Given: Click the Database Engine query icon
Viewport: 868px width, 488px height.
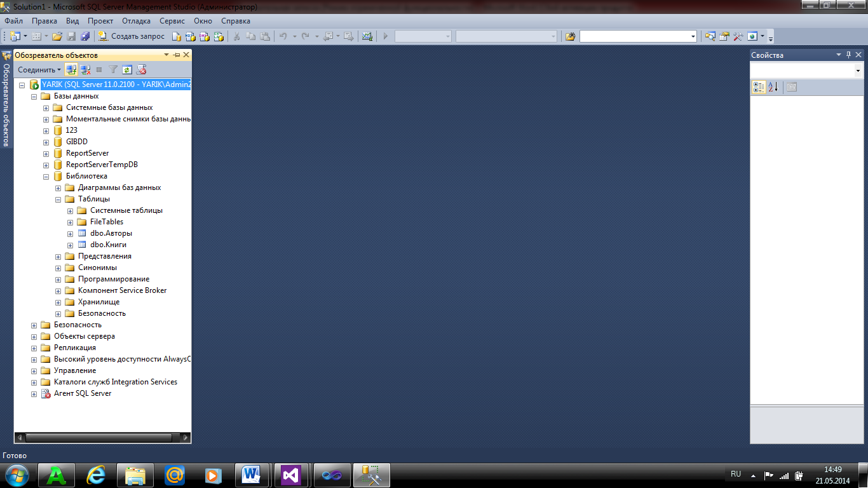Looking at the screenshot, I should tap(177, 36).
